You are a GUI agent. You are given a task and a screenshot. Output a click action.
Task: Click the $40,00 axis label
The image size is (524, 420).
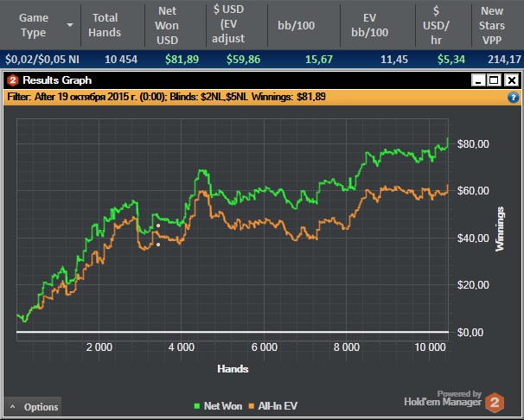click(x=473, y=238)
